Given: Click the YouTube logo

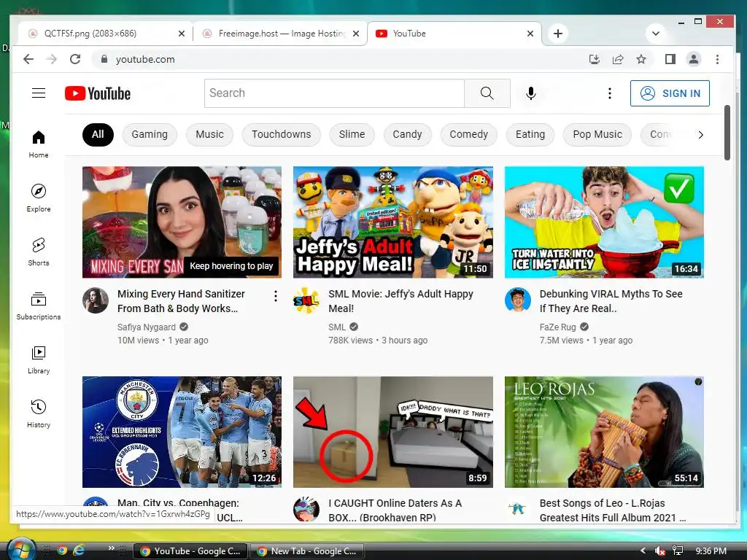Looking at the screenshot, I should 98,93.
